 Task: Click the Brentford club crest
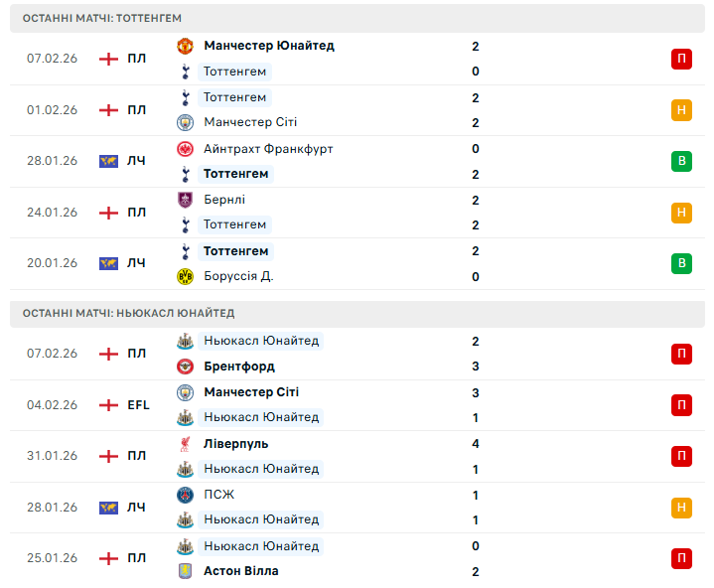point(185,367)
